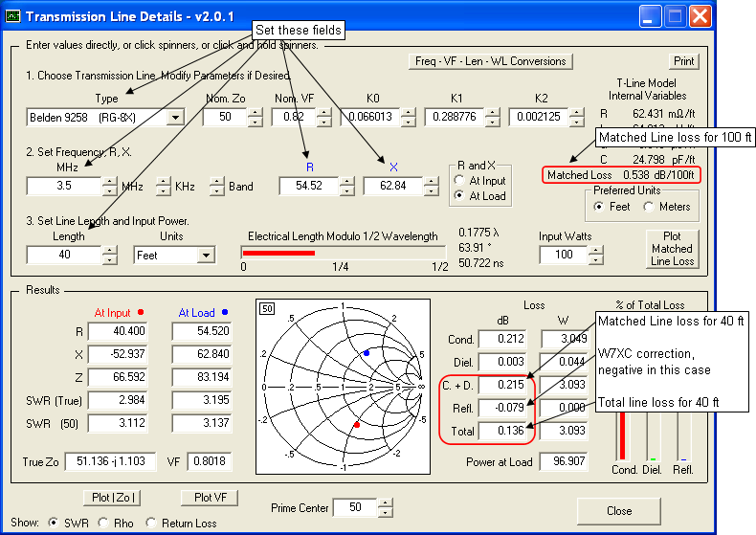Click the Band spinner control
This screenshot has height=535, width=756.
point(216,186)
